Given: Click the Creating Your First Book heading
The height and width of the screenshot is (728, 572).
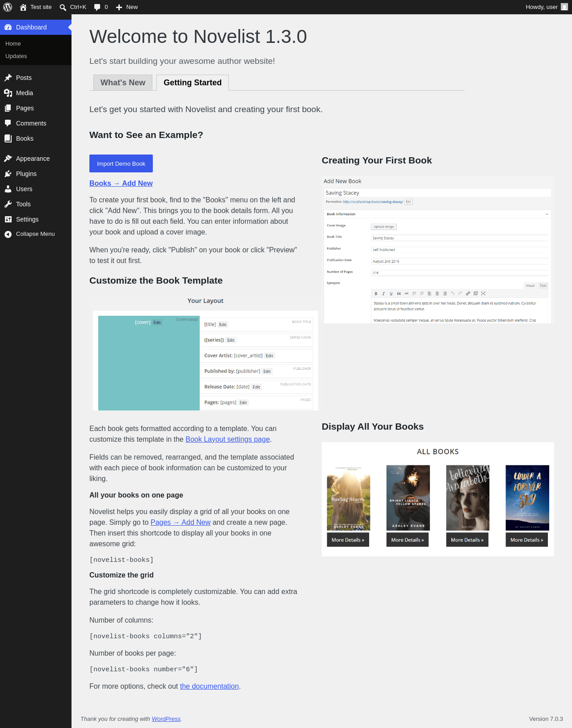Looking at the screenshot, I should click(377, 160).
